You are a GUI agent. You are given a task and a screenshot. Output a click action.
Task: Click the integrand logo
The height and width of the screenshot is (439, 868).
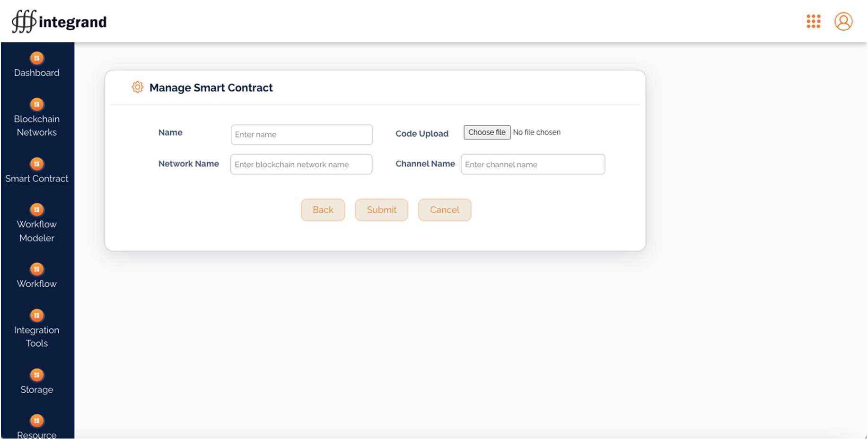coord(59,22)
